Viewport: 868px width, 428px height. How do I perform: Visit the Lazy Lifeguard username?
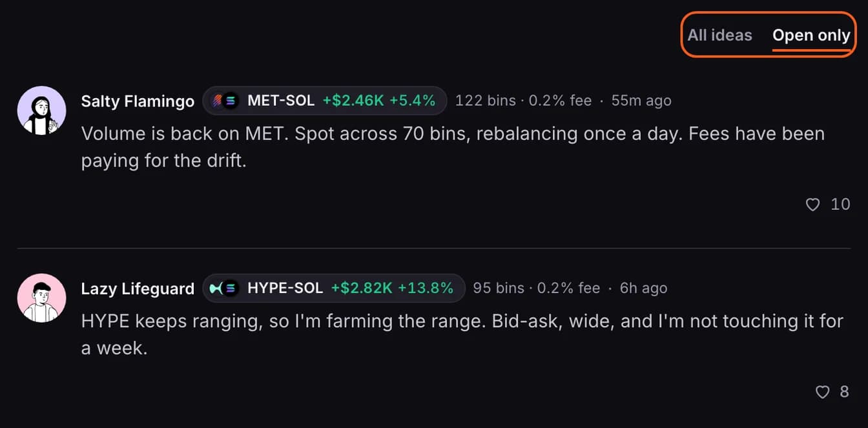[x=138, y=289]
